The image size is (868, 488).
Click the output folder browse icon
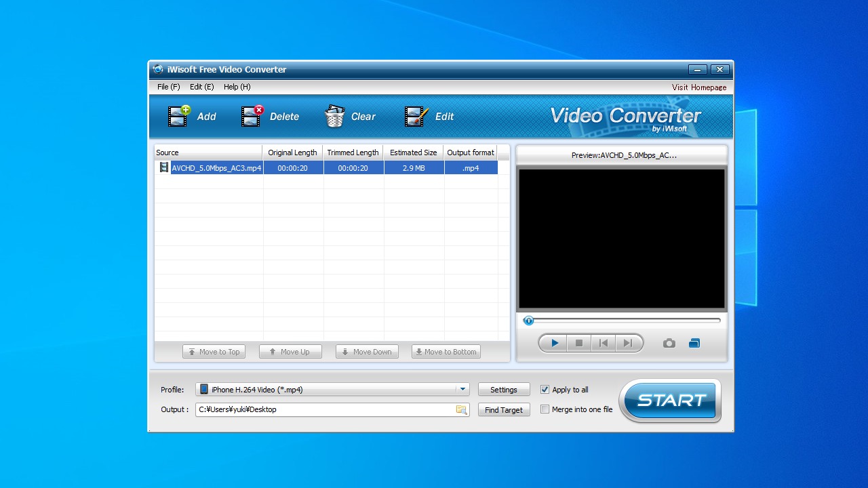(x=461, y=409)
